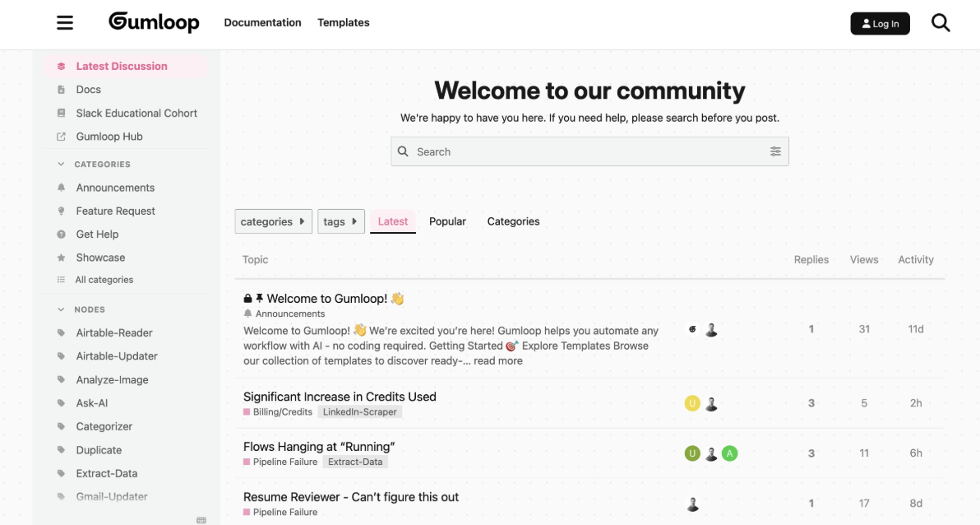
Task: Open Significant Increase in Credits Used topic
Action: coord(340,397)
